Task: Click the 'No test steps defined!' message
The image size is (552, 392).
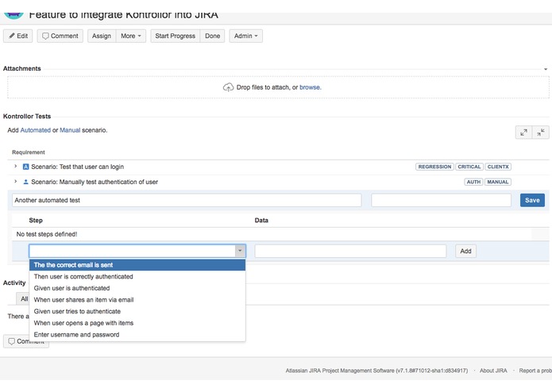Action: (47, 234)
